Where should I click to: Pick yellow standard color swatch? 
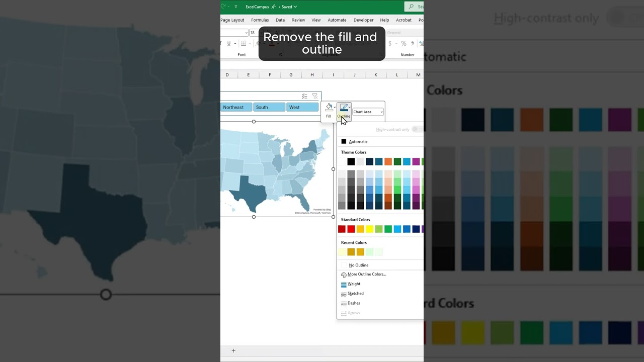[370, 229]
